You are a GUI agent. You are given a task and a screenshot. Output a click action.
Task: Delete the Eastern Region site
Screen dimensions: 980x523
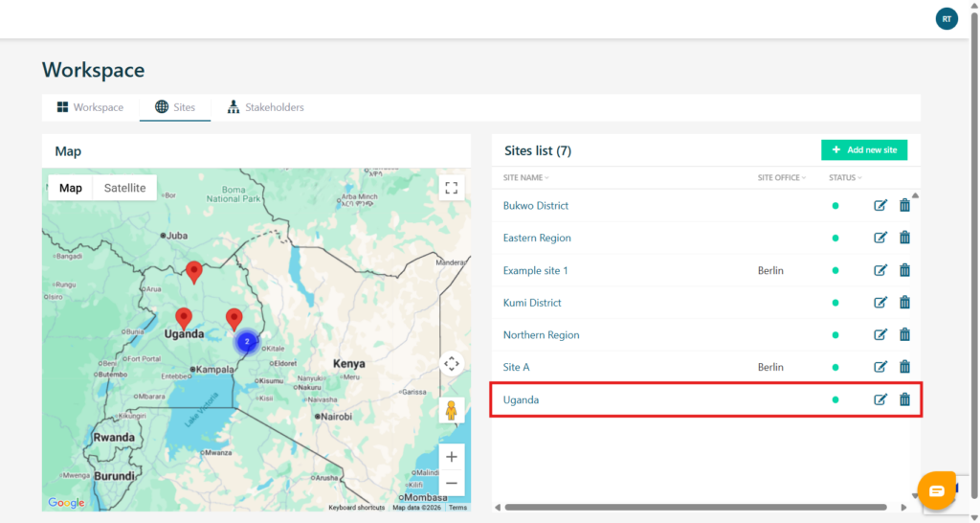point(904,238)
